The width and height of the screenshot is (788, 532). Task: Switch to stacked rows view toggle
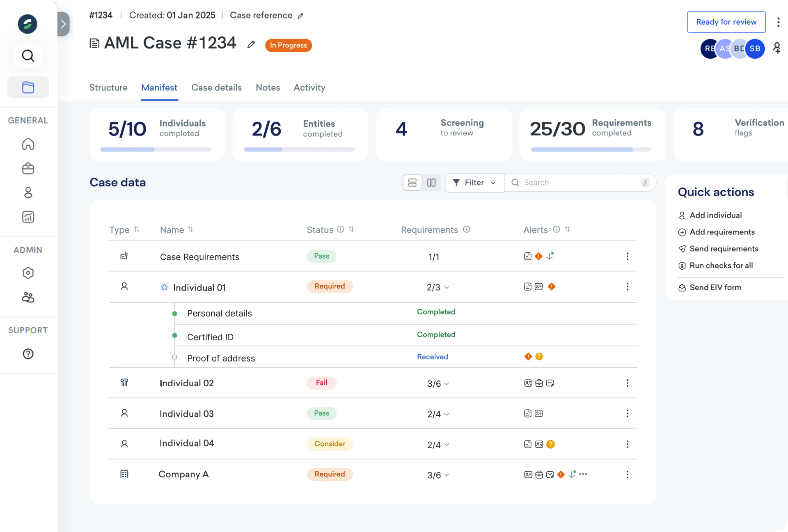(x=412, y=183)
